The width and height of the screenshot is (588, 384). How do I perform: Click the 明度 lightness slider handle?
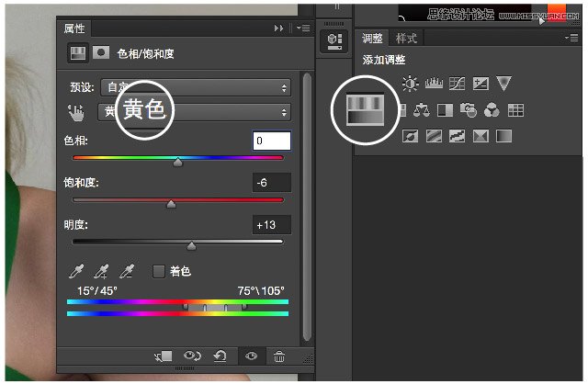point(191,246)
